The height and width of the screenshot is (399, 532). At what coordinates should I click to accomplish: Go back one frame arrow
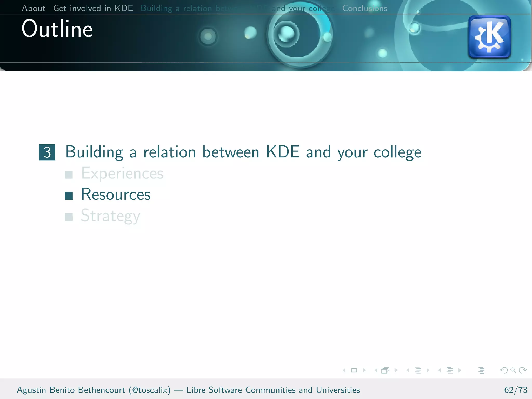(x=376, y=370)
